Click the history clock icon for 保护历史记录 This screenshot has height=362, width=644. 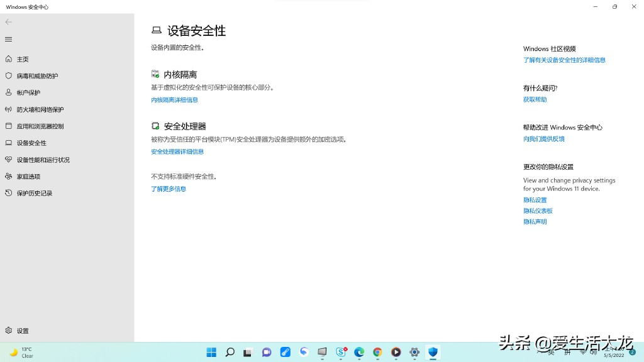tap(9, 192)
